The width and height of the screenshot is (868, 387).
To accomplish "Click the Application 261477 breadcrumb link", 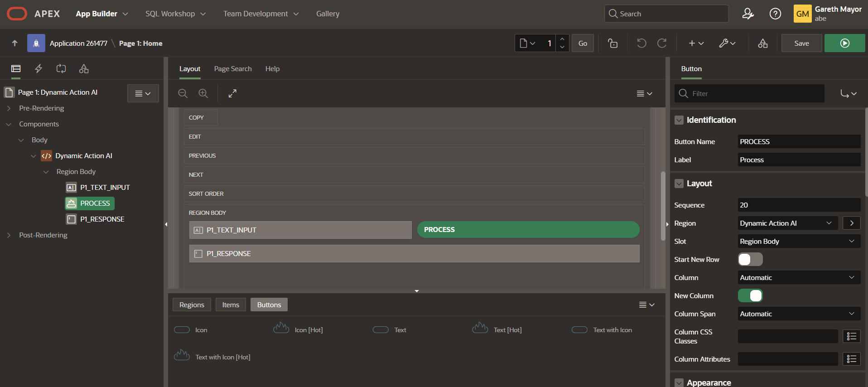I will coord(78,43).
